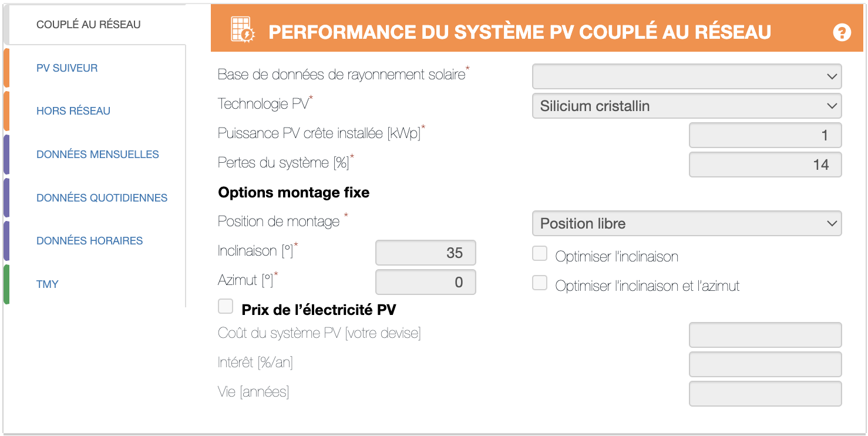Focus the Inclinaison angle field

(x=425, y=253)
